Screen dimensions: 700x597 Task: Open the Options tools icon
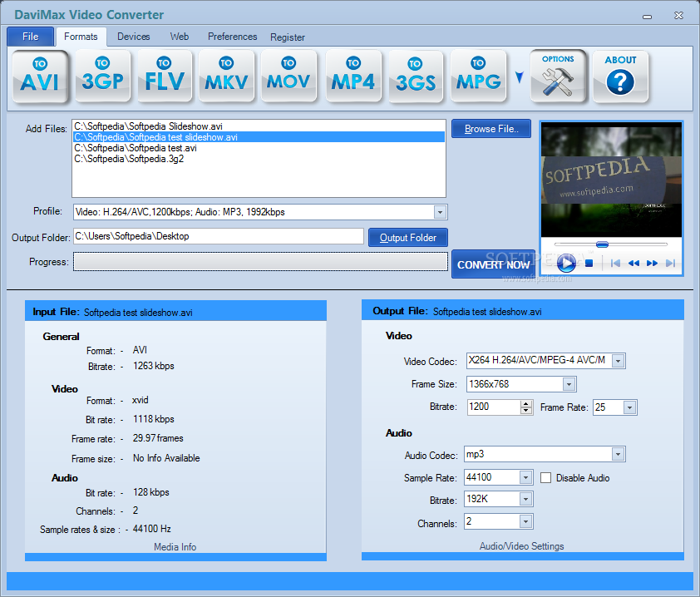[558, 76]
